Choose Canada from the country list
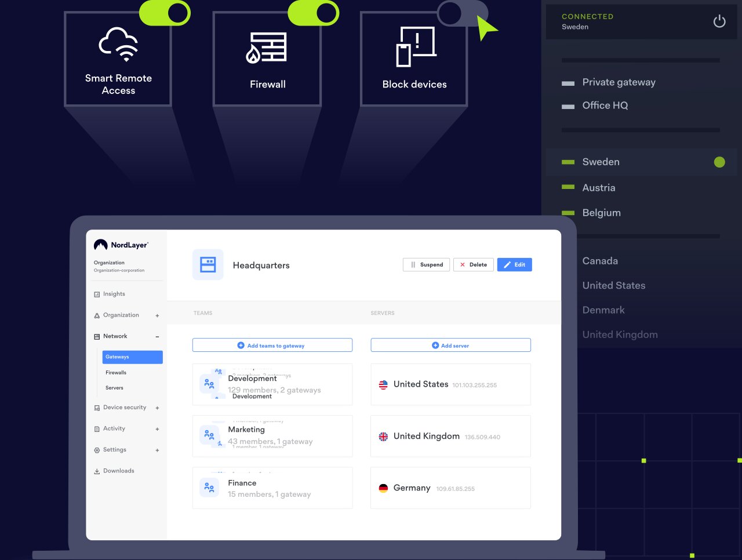Screen dimensions: 742x560 [x=600, y=261]
